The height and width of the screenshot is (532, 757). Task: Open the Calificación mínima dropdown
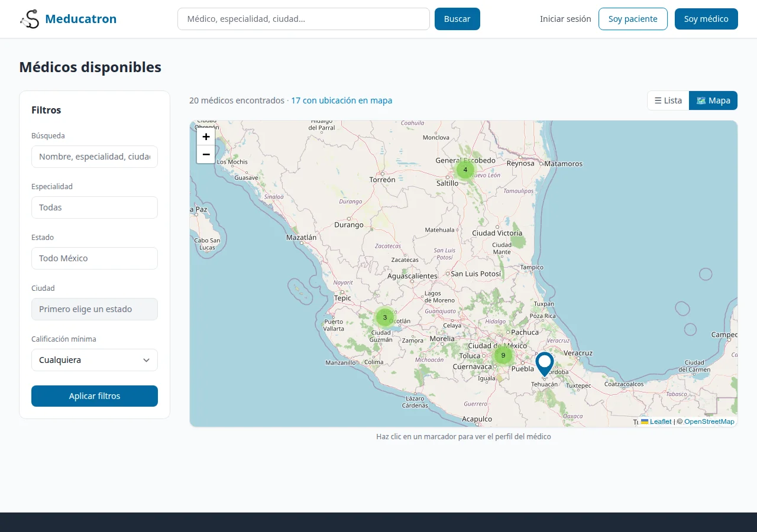(95, 360)
